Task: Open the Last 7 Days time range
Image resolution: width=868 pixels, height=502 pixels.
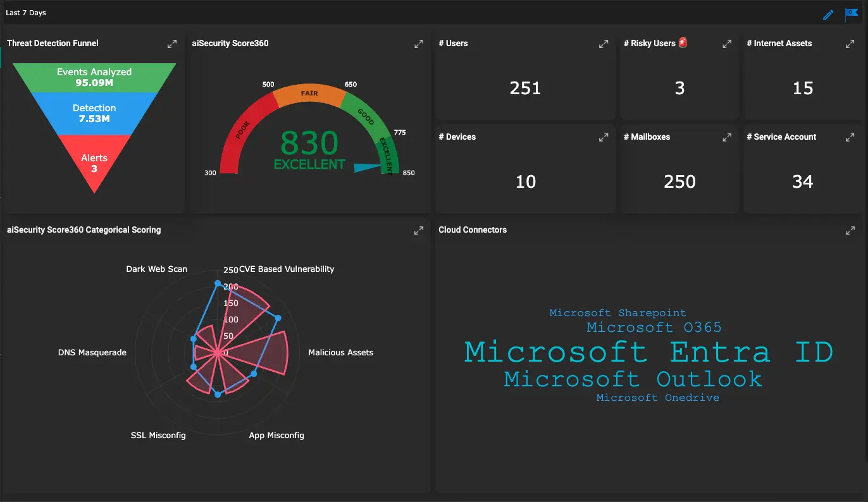Action: click(26, 13)
